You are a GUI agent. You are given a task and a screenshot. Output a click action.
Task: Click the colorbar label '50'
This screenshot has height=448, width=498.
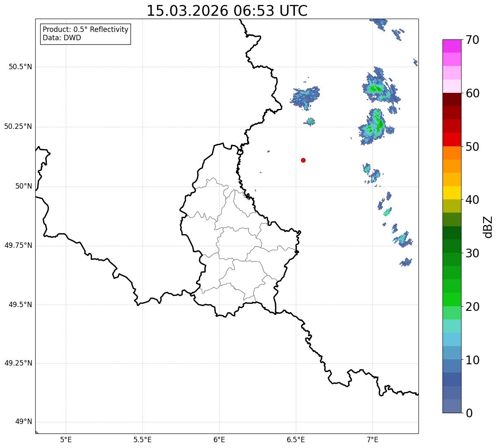pyautogui.click(x=472, y=147)
